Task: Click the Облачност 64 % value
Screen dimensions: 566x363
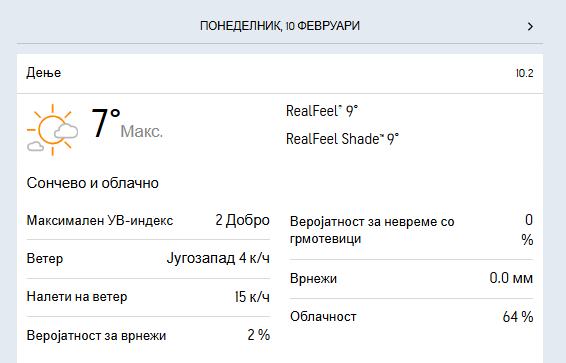Action: click(x=518, y=317)
